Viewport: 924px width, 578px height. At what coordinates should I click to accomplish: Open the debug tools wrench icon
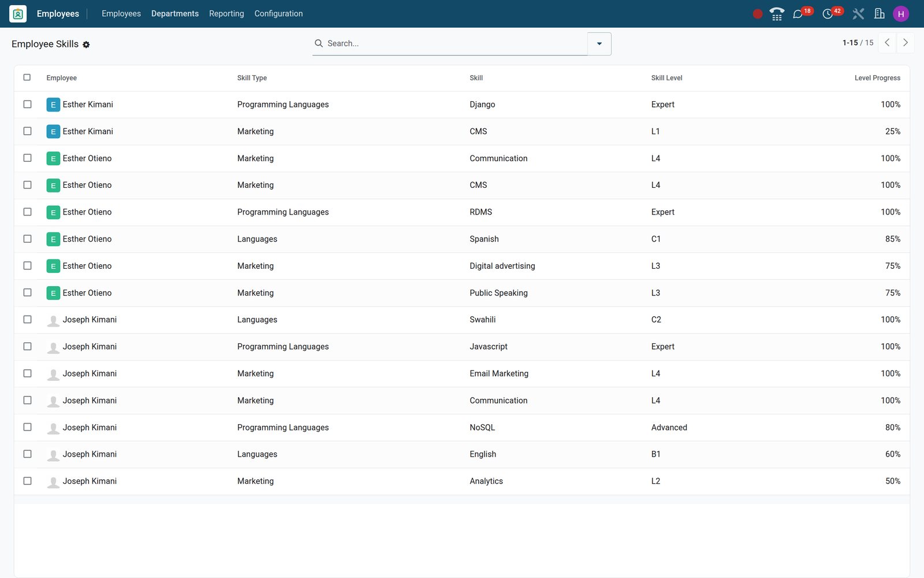858,14
